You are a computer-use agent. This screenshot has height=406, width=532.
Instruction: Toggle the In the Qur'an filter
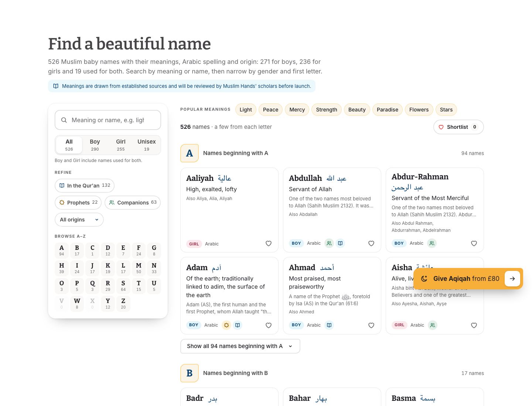tap(85, 186)
